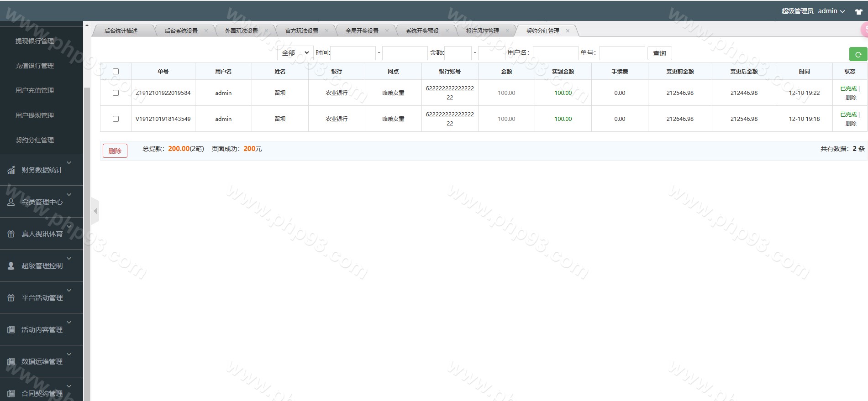Collapse the sidebar with left arrow handle
Screen dimensions: 868x401
(95, 211)
